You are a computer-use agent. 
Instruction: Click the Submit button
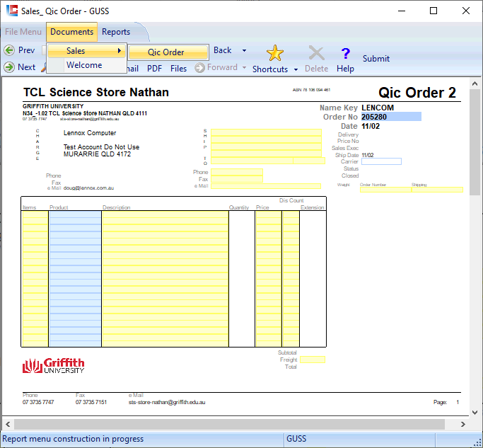[376, 59]
